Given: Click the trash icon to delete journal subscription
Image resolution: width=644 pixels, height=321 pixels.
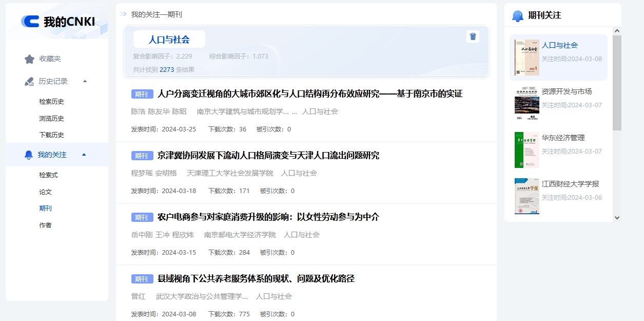Looking at the screenshot, I should click(x=473, y=36).
